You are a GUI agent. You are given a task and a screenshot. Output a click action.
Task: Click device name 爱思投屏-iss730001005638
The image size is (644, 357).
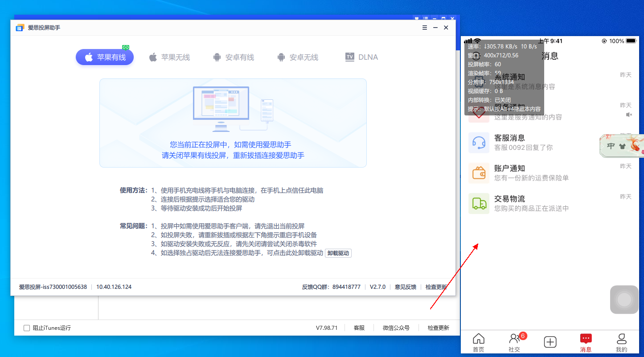(53, 287)
